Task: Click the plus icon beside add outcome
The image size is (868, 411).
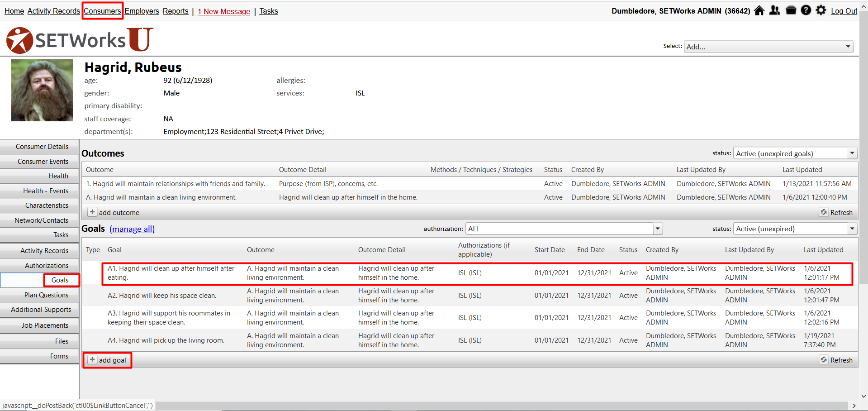Action: coord(92,212)
